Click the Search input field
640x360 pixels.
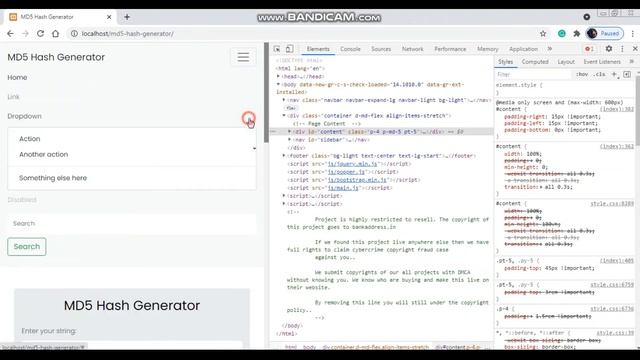[132, 224]
